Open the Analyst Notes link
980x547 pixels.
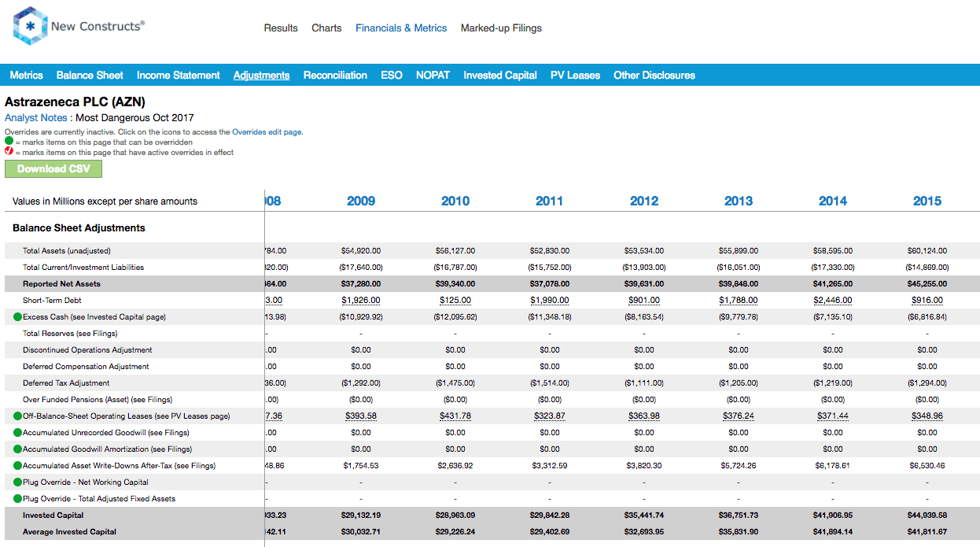click(37, 118)
